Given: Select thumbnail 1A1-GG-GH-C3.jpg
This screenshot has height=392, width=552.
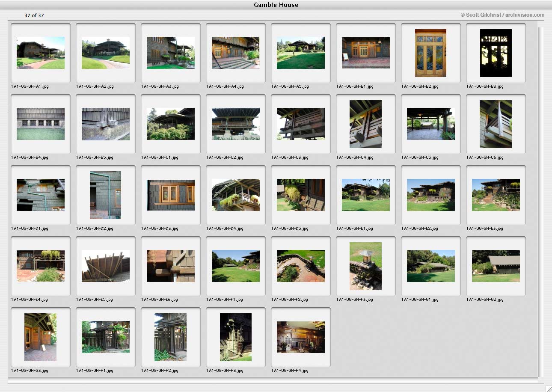Looking at the screenshot, I should [301, 124].
